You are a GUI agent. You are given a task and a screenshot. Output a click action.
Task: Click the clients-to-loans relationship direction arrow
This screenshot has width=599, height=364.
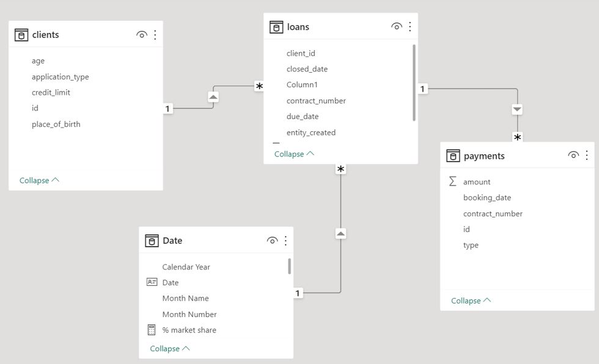[213, 97]
